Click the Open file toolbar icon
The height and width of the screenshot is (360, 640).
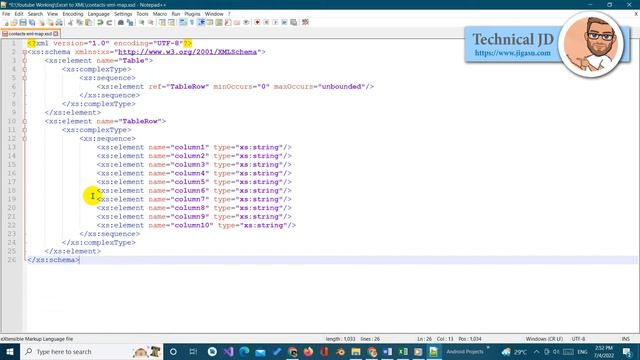point(14,22)
